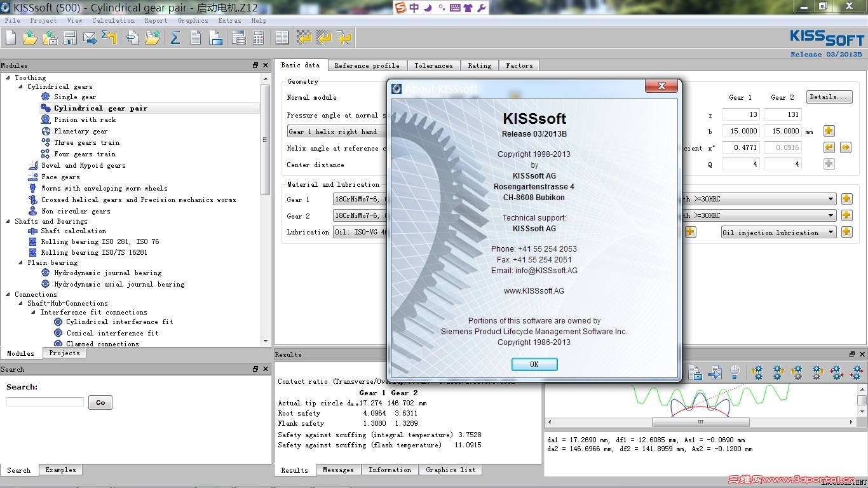Click the Search input field
This screenshot has height=488, width=868.
click(45, 402)
